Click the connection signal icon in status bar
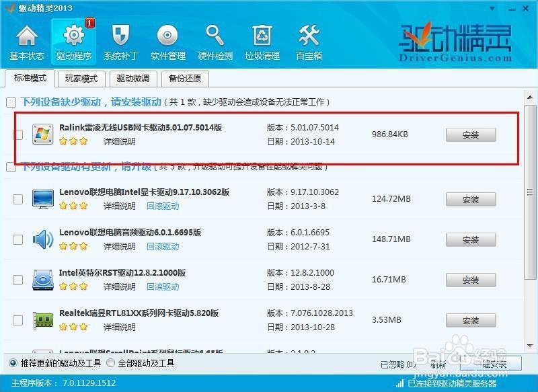Screen dimensions: 538x392 pos(399,383)
